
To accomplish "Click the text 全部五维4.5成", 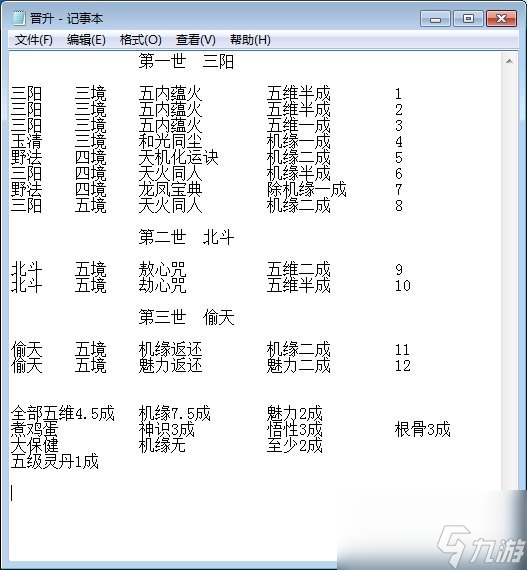I will point(63,413).
